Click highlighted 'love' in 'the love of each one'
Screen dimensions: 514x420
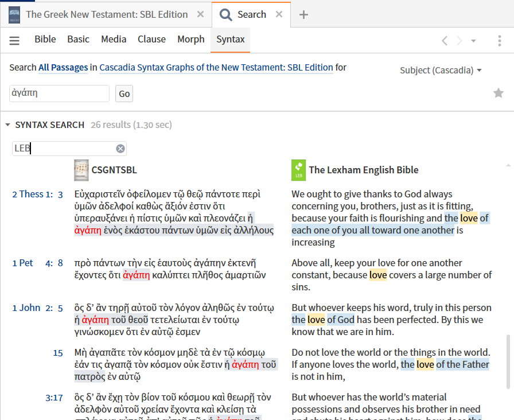469,219
